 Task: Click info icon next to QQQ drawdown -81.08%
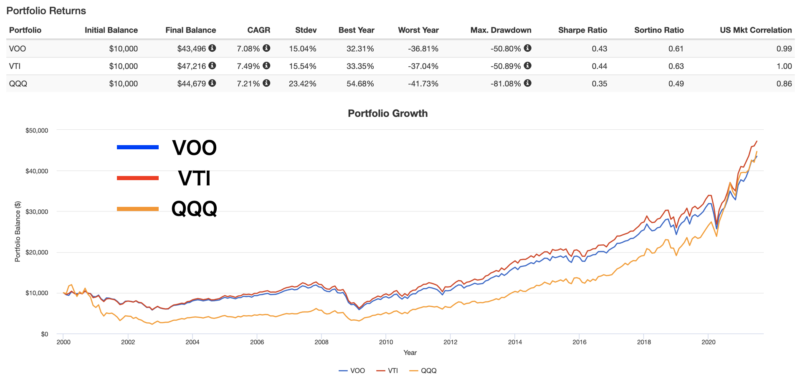pyautogui.click(x=528, y=84)
